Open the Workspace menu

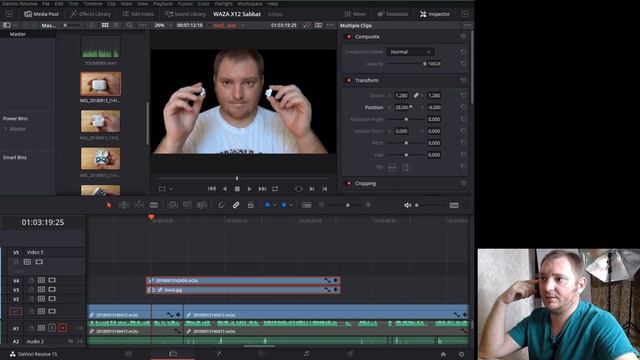249,3
